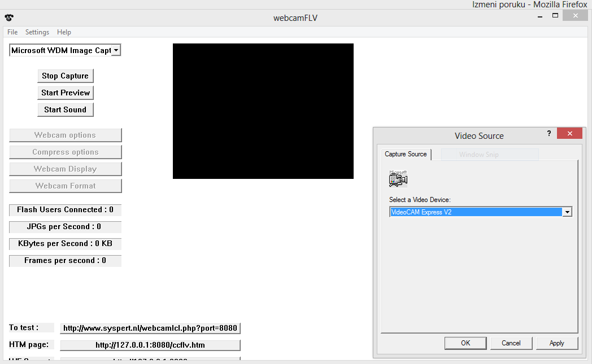Click the JPGs per Second readout
Image resolution: width=592 pixels, height=364 pixels.
66,227
